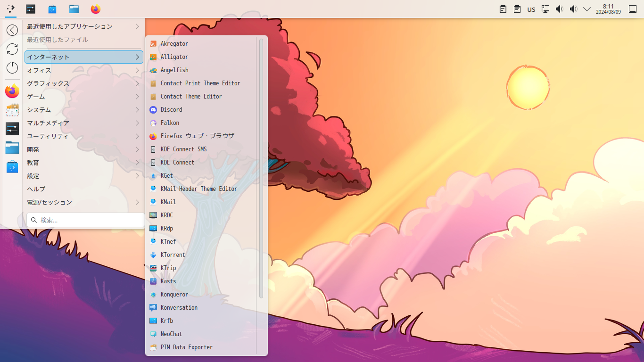The width and height of the screenshot is (644, 362).
Task: Open the mail envelope favorite in launcher sidebar
Action: (12, 110)
